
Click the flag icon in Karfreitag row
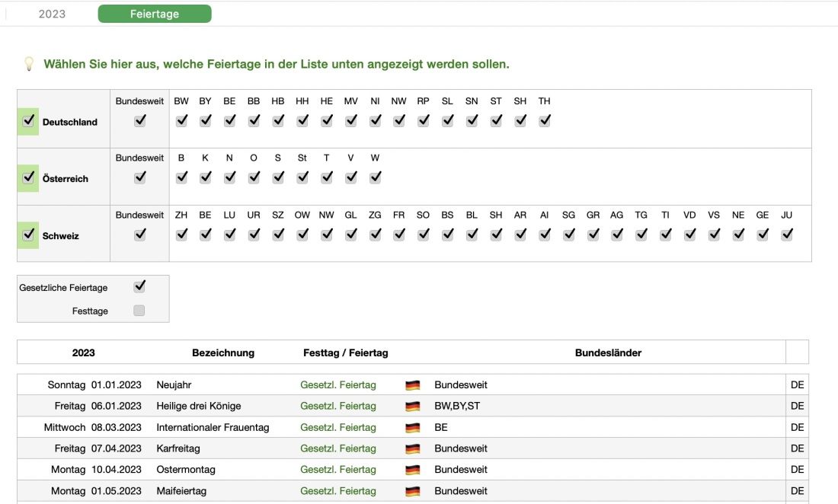(413, 449)
